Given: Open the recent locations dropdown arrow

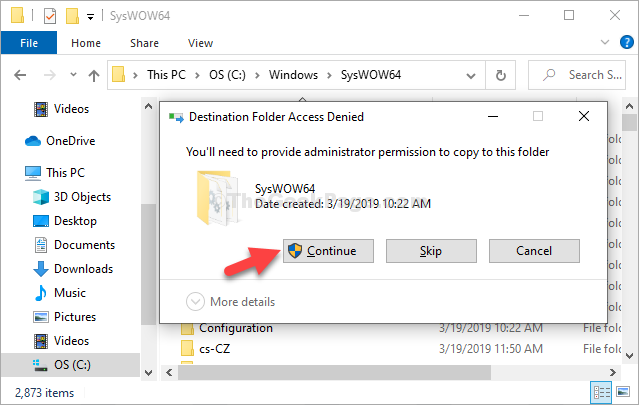Looking at the screenshot, I should [73, 75].
